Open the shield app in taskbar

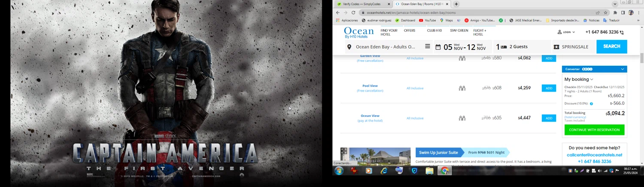click(414, 171)
